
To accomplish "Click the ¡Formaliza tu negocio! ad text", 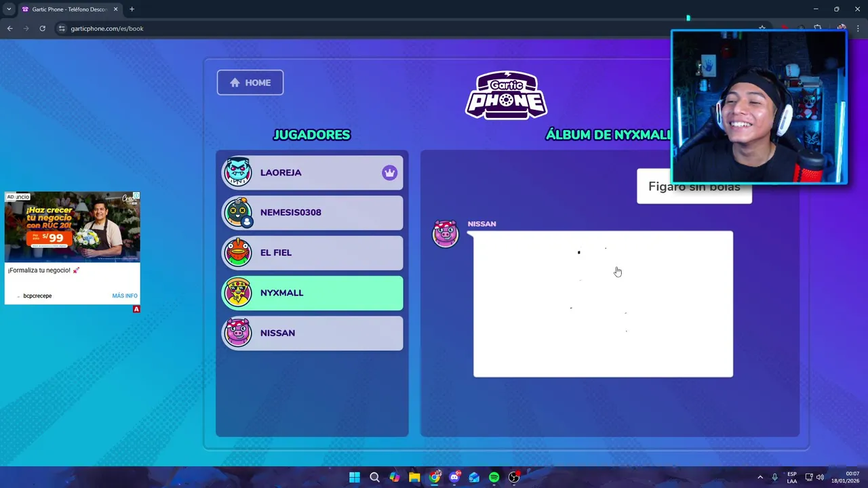I will (43, 270).
